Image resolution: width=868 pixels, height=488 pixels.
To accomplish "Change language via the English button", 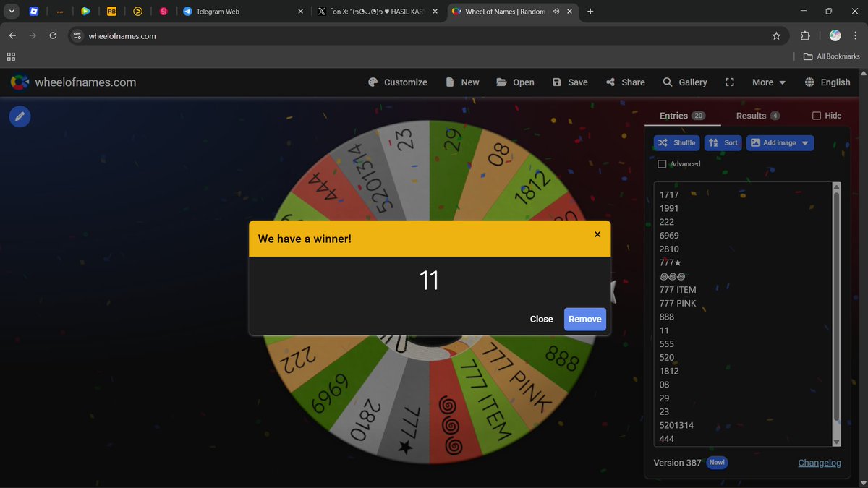I will pos(827,82).
